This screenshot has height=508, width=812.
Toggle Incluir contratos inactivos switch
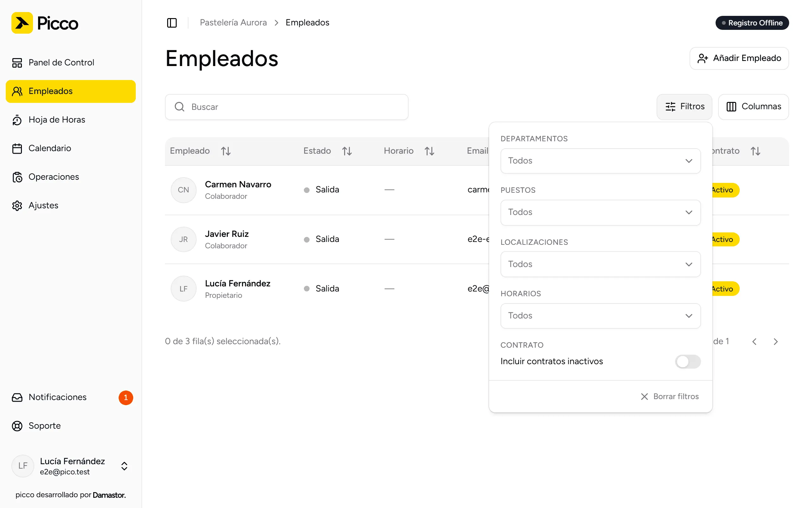[688, 362]
